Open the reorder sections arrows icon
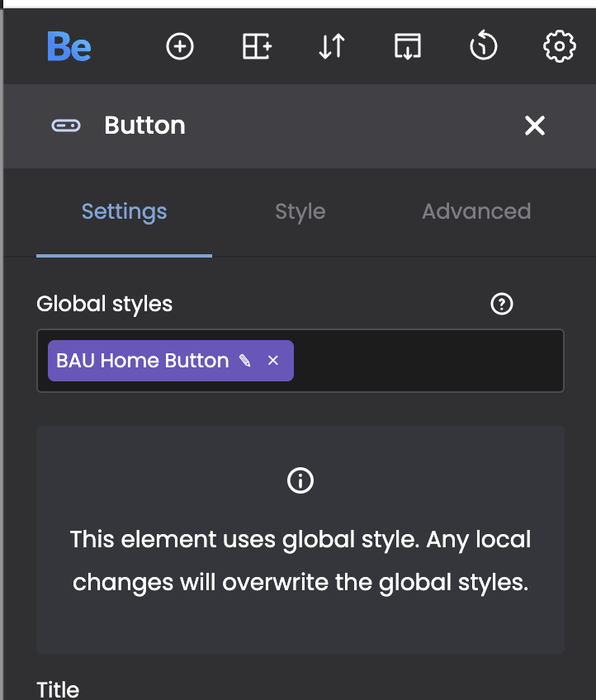 [331, 47]
